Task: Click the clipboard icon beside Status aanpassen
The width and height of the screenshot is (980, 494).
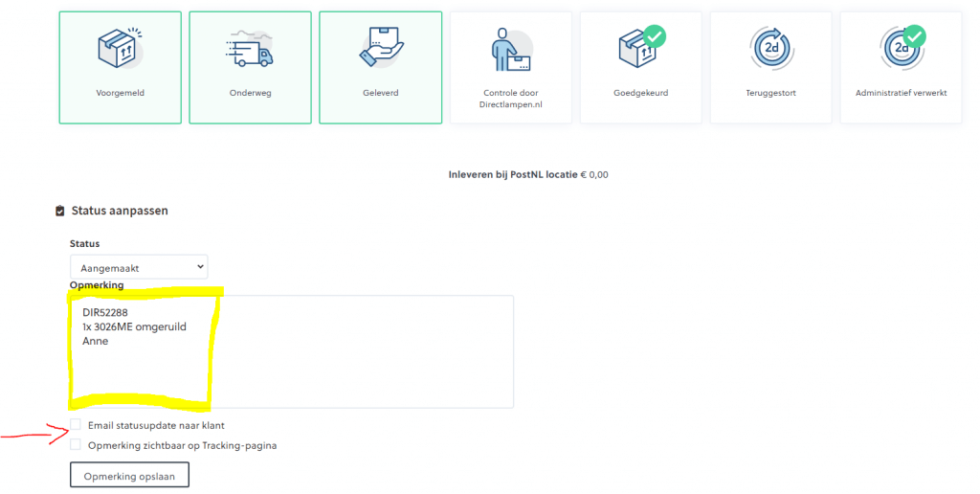Action: [x=60, y=211]
